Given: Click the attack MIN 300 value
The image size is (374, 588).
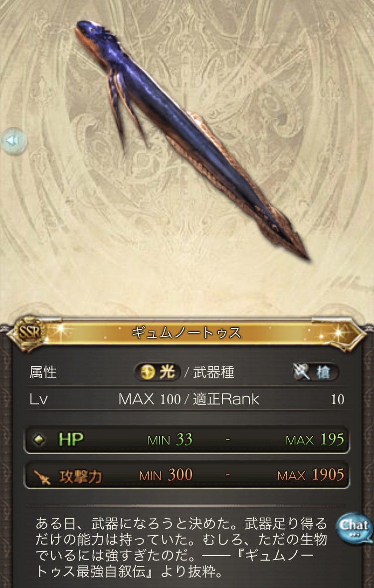Looking at the screenshot, I should pos(166,475).
